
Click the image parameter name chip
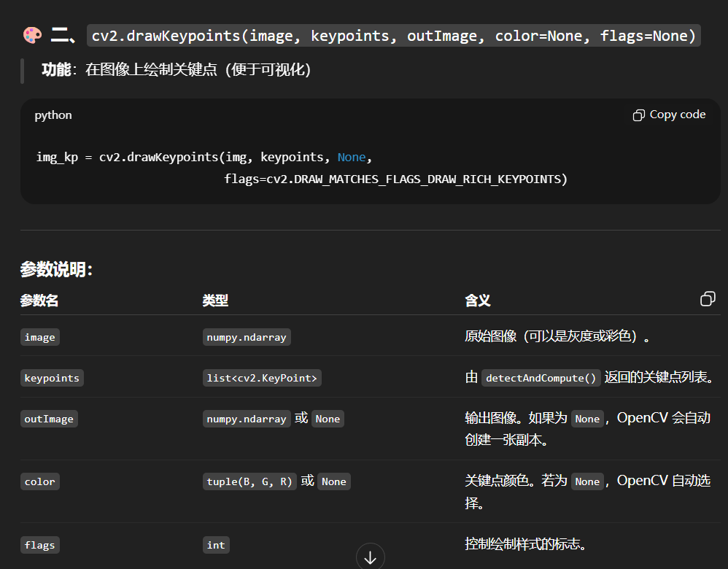coord(39,337)
